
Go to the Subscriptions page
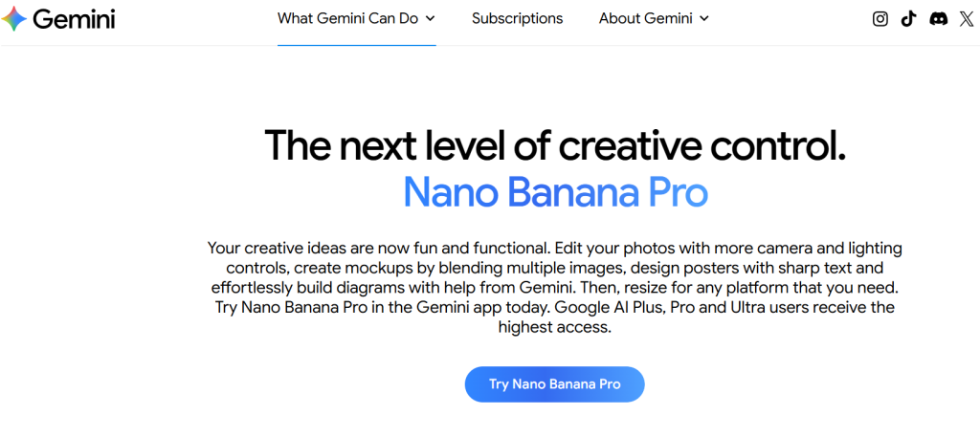click(x=517, y=18)
